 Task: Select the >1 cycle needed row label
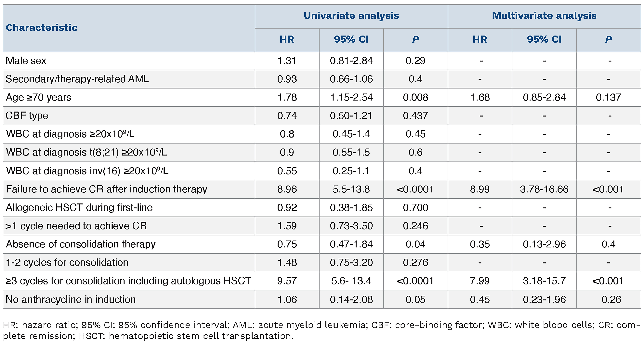[76, 226]
